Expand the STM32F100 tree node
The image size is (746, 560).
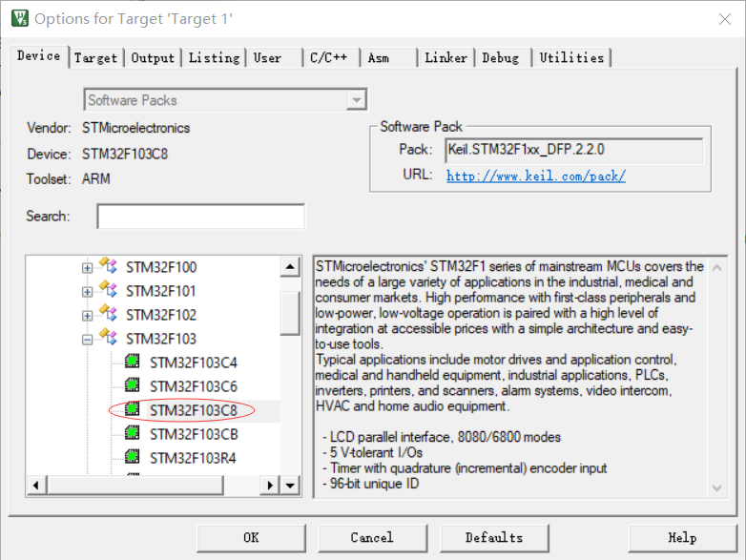(87, 268)
